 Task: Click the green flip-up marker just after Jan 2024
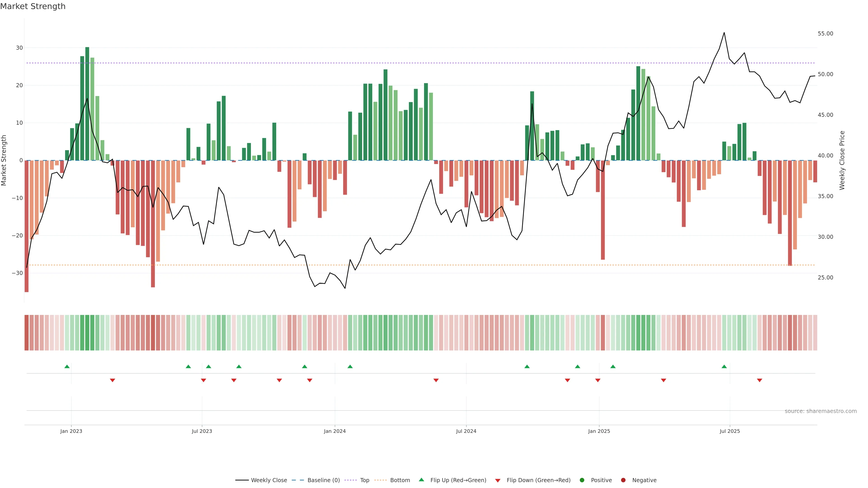point(350,366)
